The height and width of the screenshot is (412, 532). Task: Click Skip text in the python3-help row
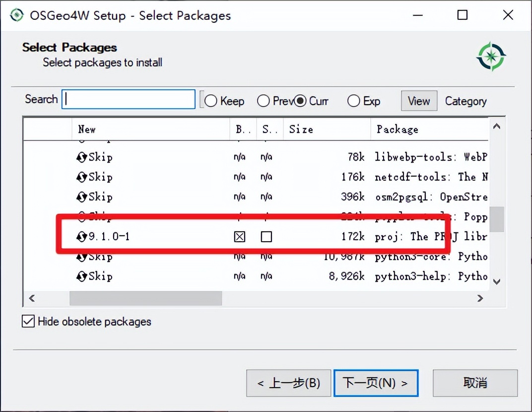100,276
